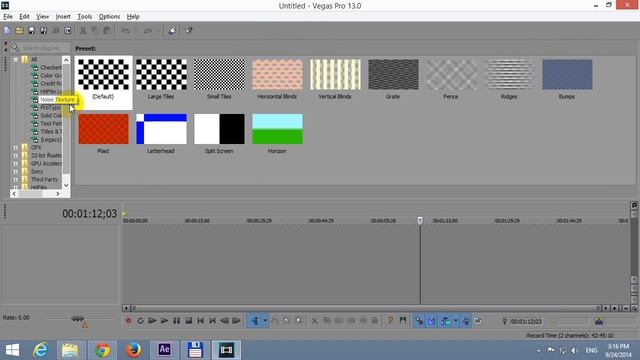This screenshot has height=360, width=640.
Task: Toggle Auto Ripple button
Action: [445, 321]
